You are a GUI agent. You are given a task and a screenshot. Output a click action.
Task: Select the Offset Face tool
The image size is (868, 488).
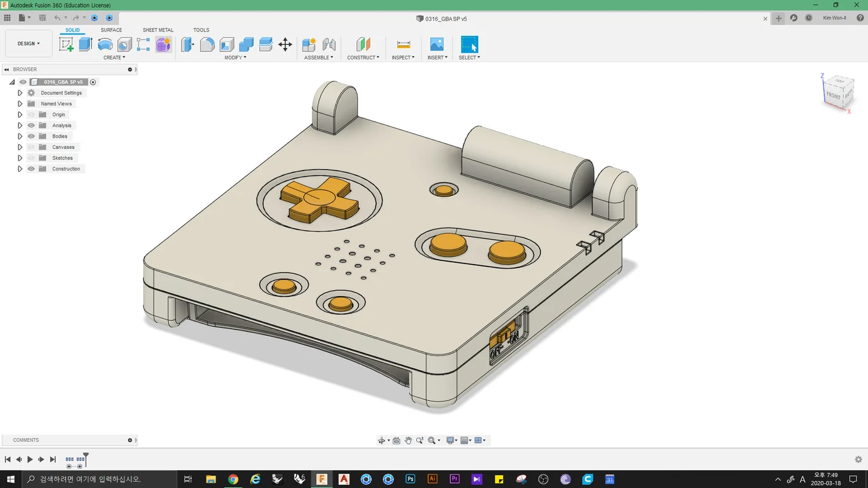click(x=265, y=44)
